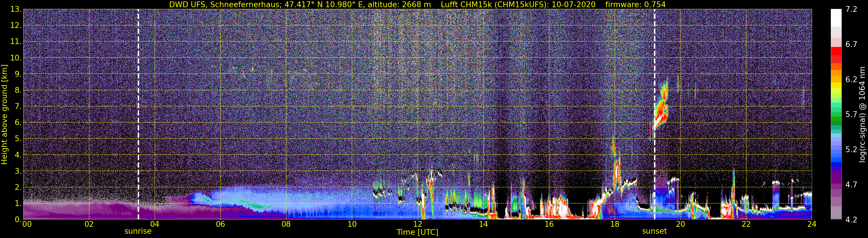Click the x-axis tick label '24'

click(x=812, y=224)
